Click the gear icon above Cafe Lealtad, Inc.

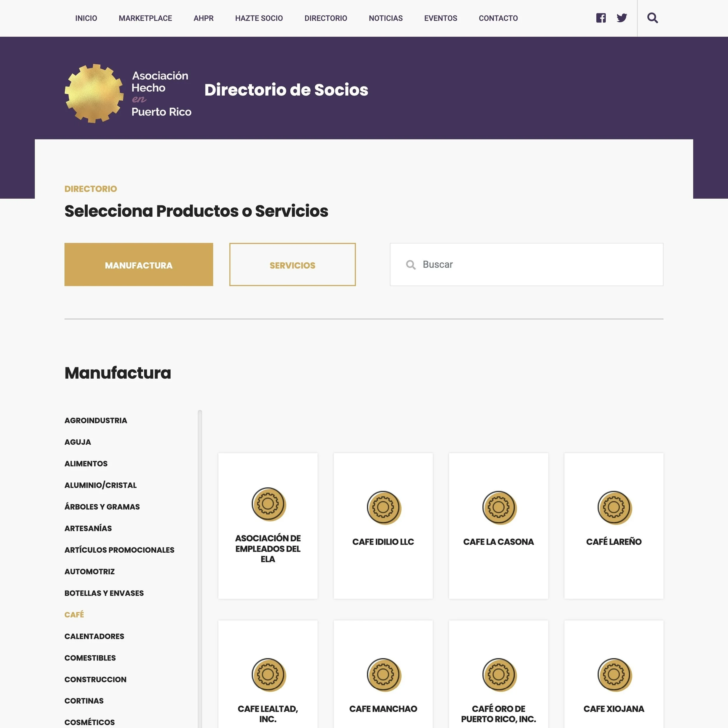[269, 675]
